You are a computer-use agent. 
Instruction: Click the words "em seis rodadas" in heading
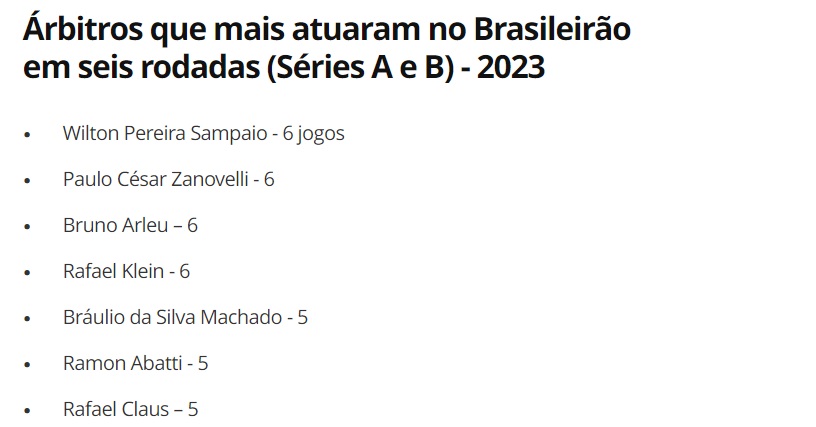pos(142,68)
